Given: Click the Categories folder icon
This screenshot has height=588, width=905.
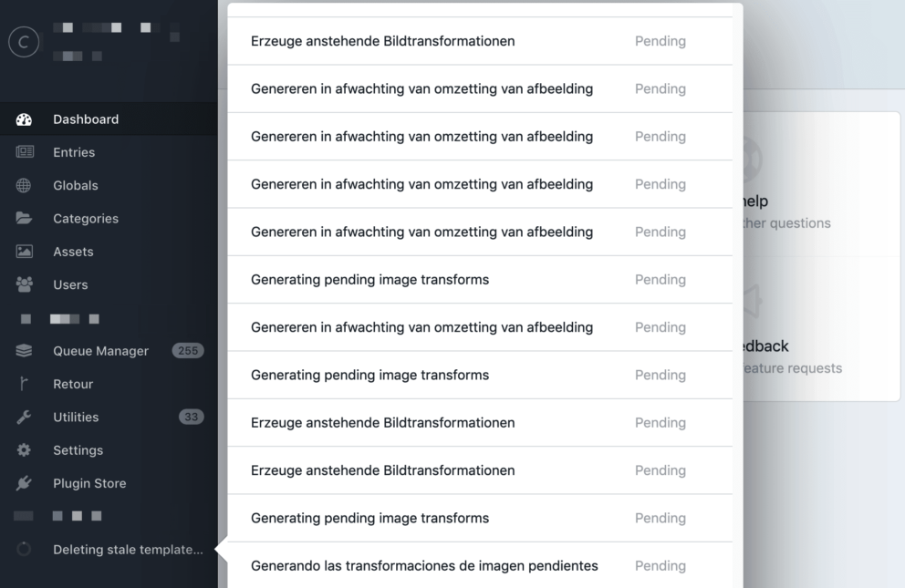Looking at the screenshot, I should pos(25,219).
